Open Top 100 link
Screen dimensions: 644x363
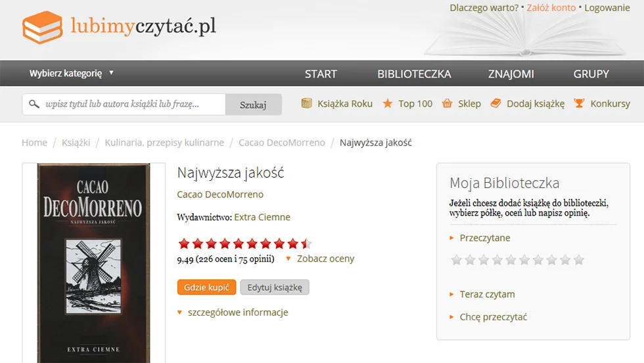[x=415, y=104]
